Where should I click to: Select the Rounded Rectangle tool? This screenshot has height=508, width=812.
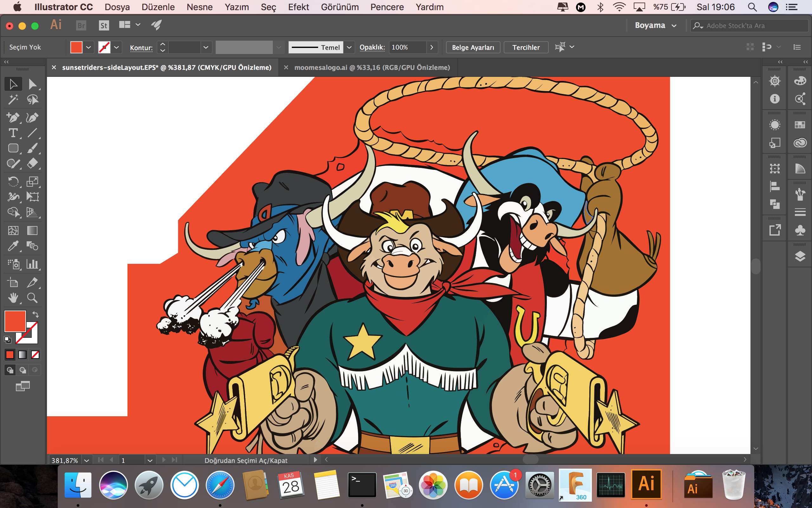click(x=13, y=148)
